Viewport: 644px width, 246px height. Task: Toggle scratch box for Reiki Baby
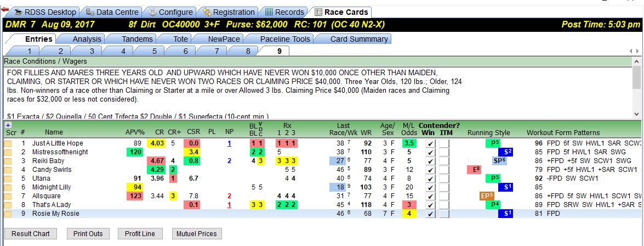(x=8, y=161)
